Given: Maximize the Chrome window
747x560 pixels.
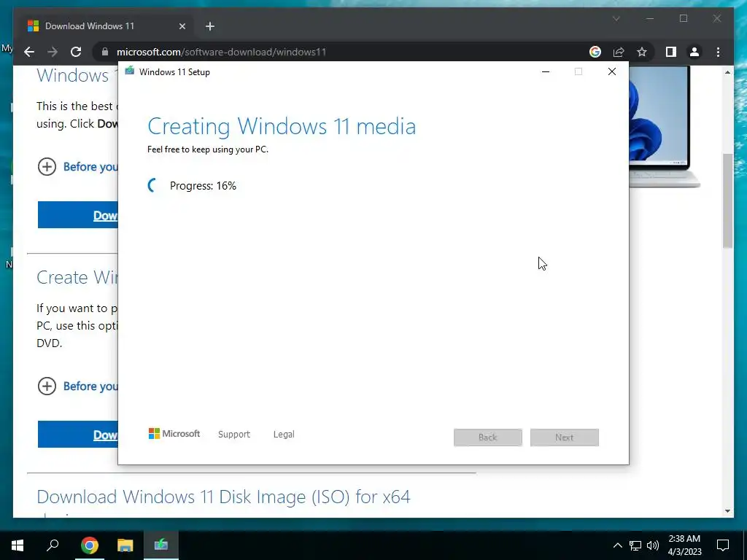Looking at the screenshot, I should pos(683,18).
